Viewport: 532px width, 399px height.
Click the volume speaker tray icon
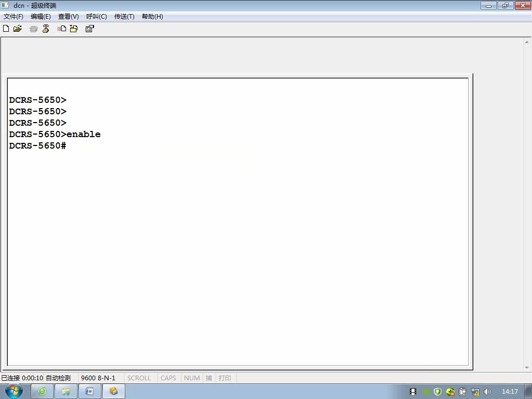(487, 392)
